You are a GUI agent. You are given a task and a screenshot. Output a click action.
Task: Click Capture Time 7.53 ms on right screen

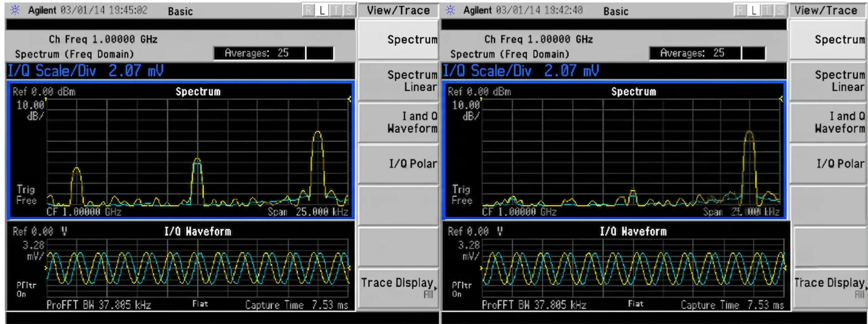pyautogui.click(x=732, y=305)
